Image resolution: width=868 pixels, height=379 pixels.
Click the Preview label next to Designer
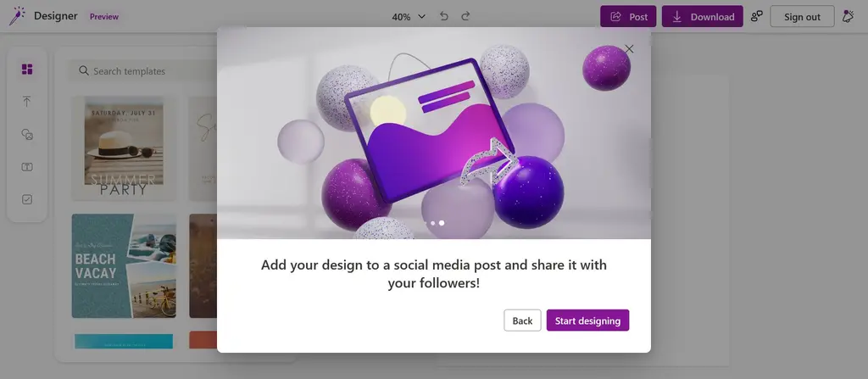click(x=104, y=17)
